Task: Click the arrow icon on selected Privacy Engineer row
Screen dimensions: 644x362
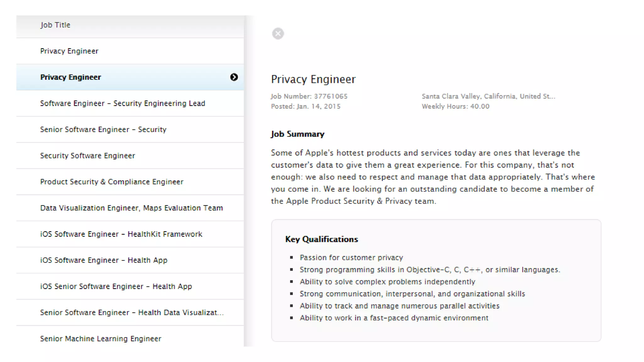Action: click(234, 77)
